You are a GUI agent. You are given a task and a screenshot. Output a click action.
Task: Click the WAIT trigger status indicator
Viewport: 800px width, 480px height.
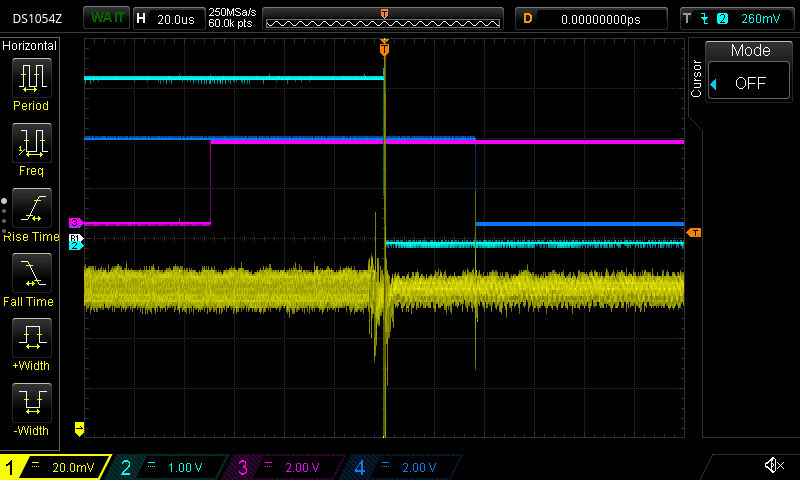104,18
